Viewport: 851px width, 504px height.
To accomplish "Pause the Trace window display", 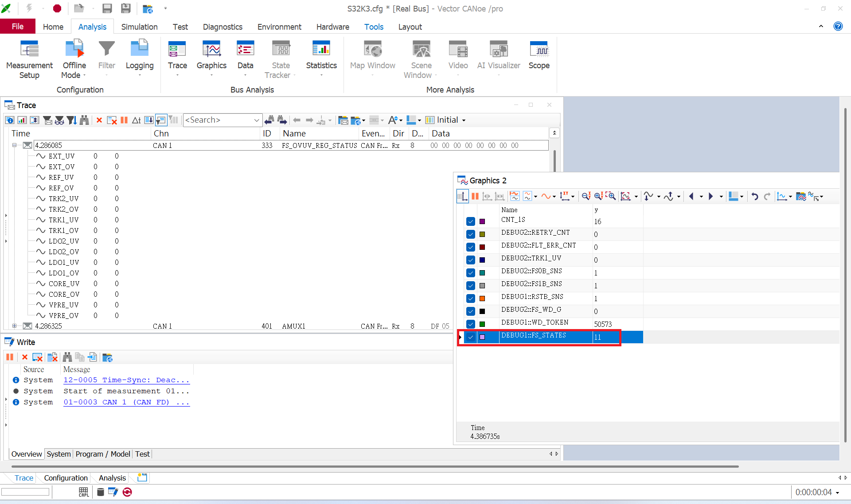I will 124,120.
